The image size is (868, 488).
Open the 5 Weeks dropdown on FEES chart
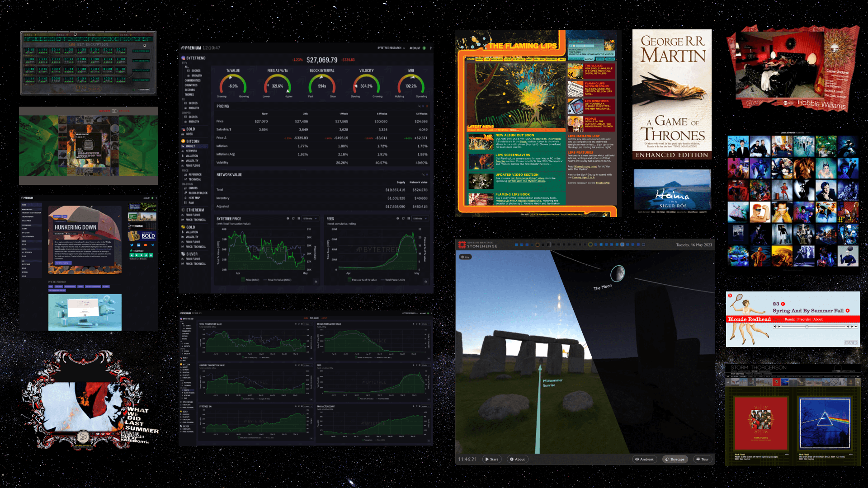tap(420, 218)
